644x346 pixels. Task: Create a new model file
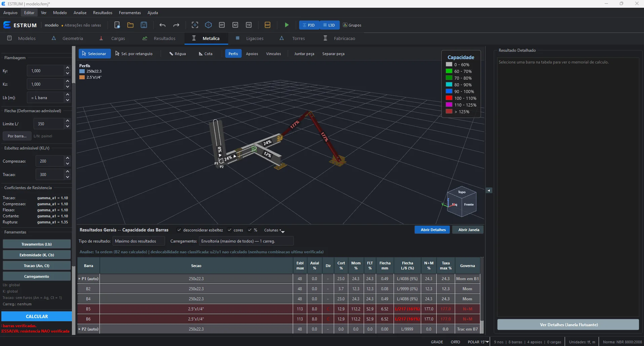click(x=117, y=25)
